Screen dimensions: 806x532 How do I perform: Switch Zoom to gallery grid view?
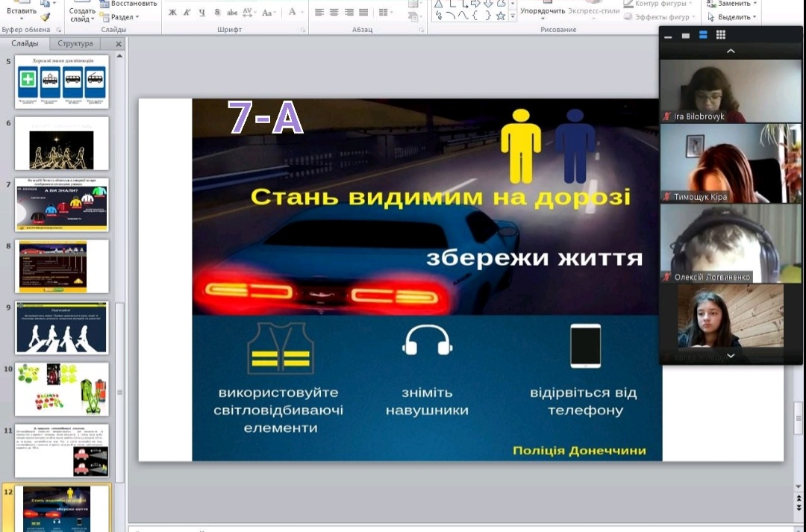720,35
